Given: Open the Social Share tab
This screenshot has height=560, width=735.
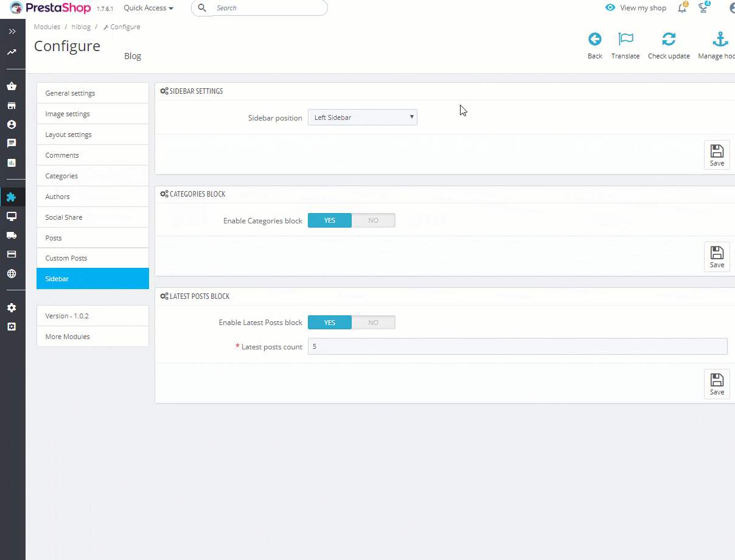Looking at the screenshot, I should point(92,217).
